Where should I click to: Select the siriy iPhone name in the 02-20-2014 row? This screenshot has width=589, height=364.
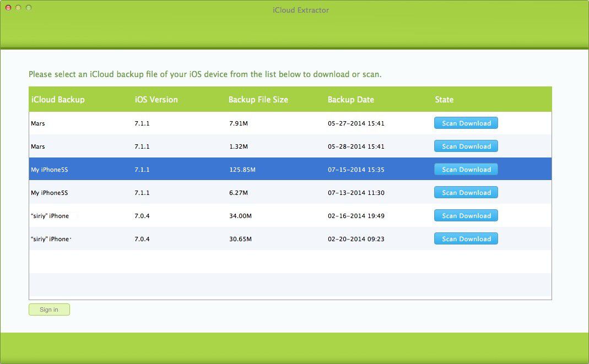click(51, 239)
